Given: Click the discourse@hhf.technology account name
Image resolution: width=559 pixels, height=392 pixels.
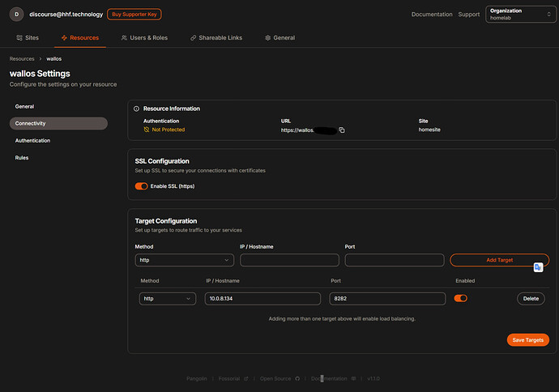Looking at the screenshot, I should point(66,15).
